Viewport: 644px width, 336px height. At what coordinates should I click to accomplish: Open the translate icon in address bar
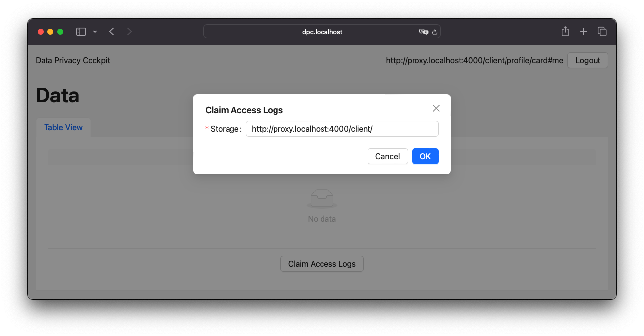click(x=423, y=32)
